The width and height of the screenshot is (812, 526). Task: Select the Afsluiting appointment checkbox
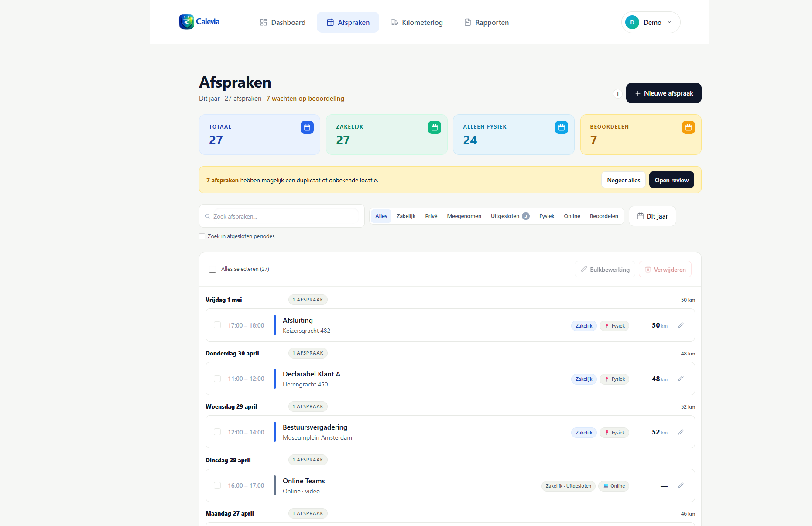click(x=217, y=325)
